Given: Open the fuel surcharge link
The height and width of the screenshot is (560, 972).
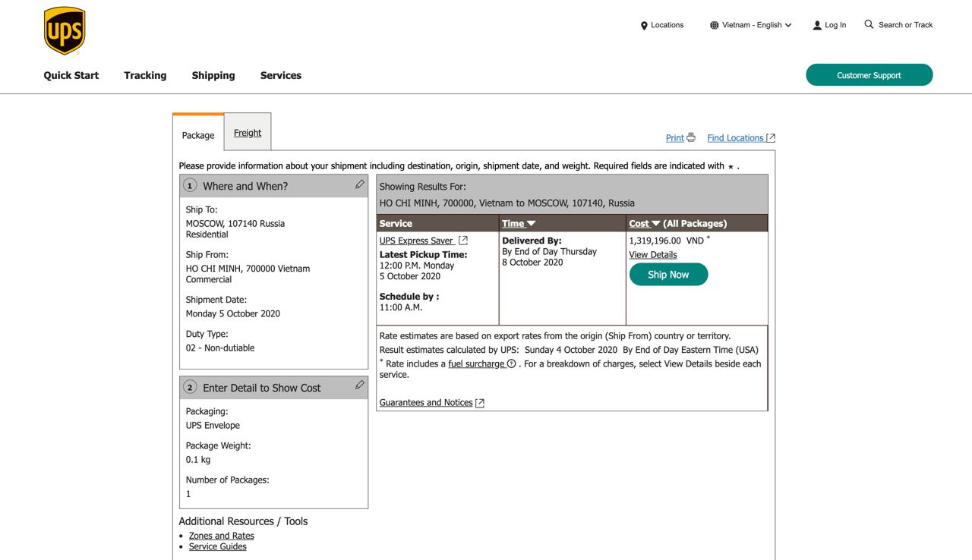Looking at the screenshot, I should pyautogui.click(x=477, y=363).
